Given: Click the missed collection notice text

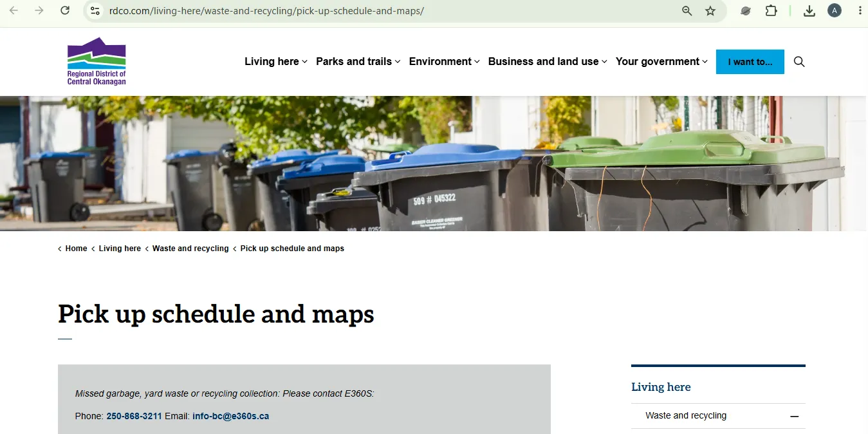Looking at the screenshot, I should coord(225,393).
